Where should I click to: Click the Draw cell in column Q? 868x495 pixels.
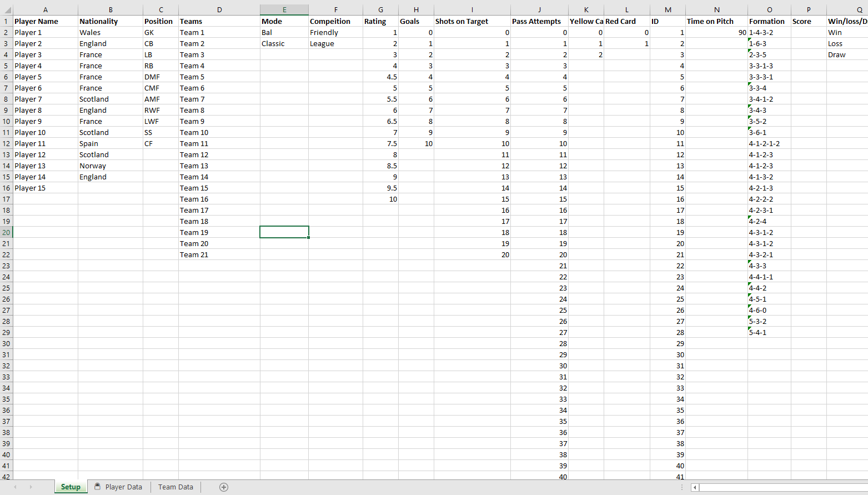pos(847,54)
